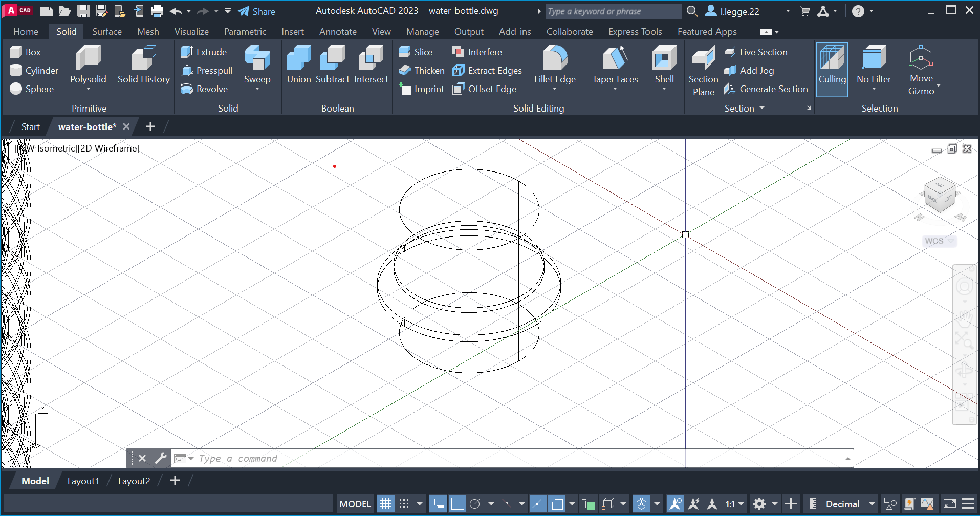Switch to Layout1 tab
980x516 pixels.
[83, 481]
